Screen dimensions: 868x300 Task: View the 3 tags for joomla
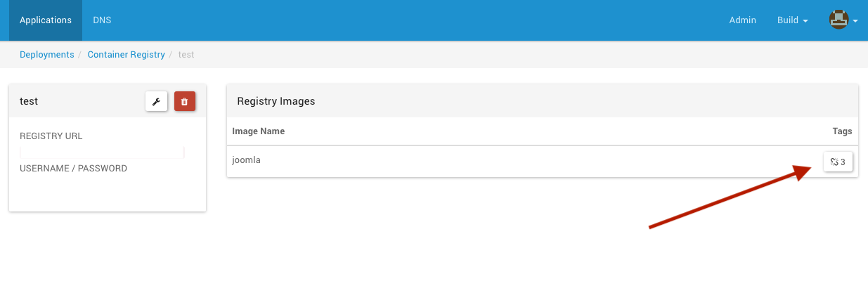(838, 162)
